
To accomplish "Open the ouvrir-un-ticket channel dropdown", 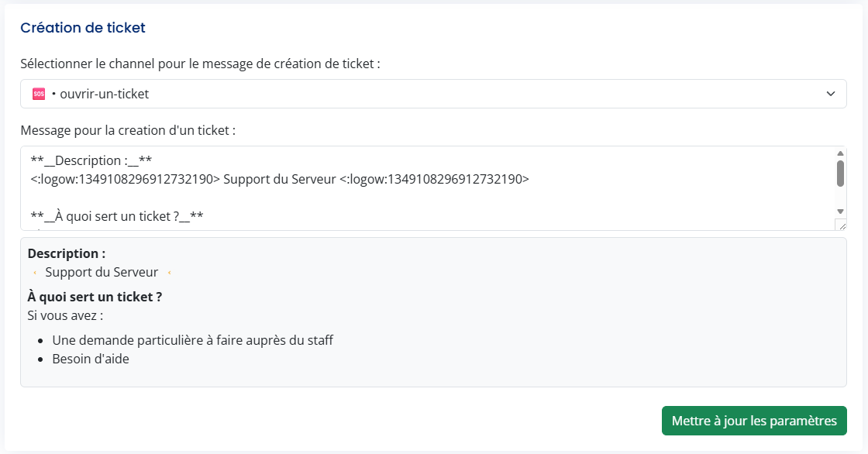I will pyautogui.click(x=432, y=94).
